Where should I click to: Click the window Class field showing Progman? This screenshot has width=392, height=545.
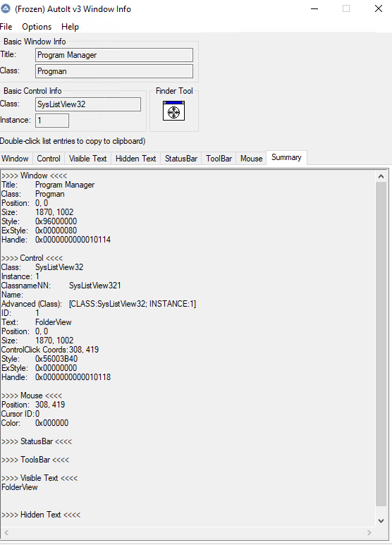(114, 71)
